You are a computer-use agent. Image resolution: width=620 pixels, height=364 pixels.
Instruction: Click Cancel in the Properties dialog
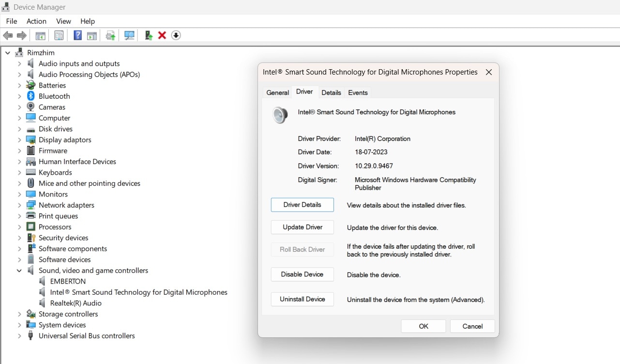472,326
